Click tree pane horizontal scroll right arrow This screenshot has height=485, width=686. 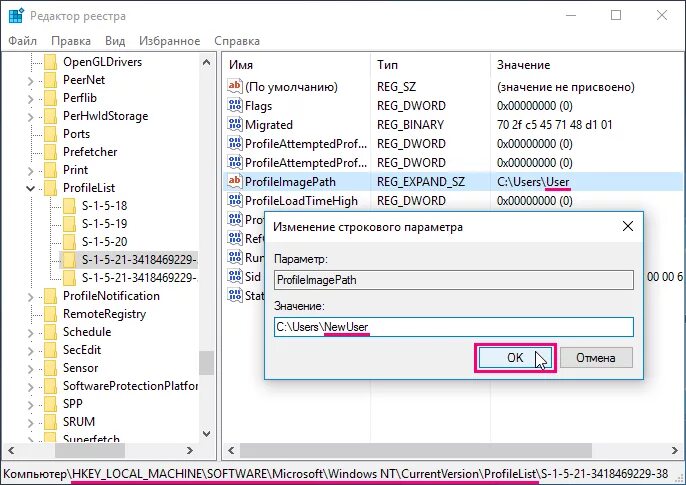[190, 450]
